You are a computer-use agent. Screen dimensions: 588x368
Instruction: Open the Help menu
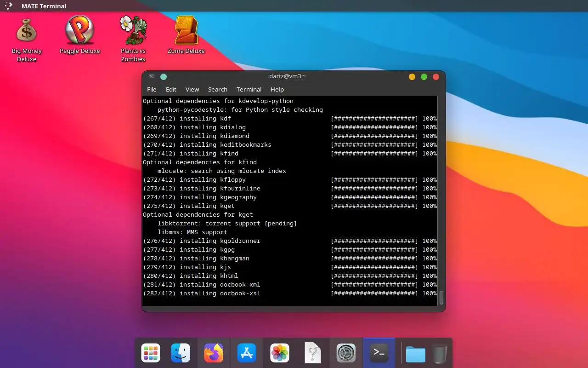(277, 89)
